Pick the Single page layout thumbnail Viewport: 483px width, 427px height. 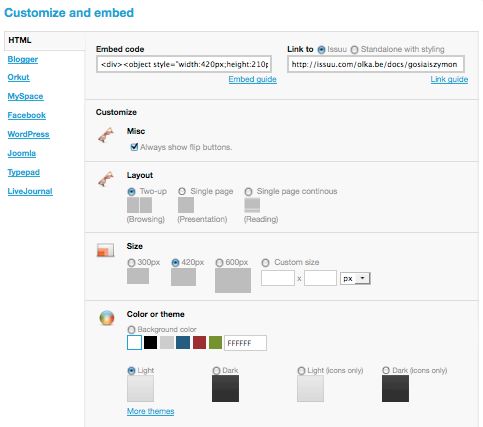point(186,205)
